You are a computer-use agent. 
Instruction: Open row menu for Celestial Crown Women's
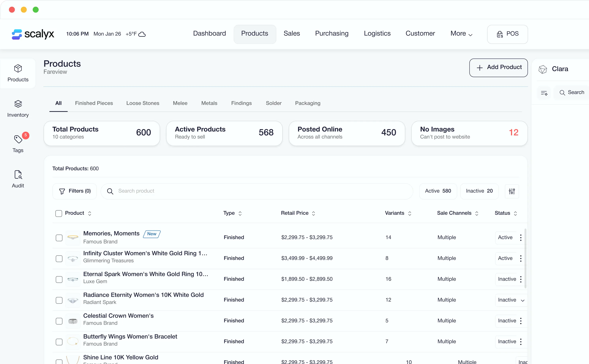point(521,321)
